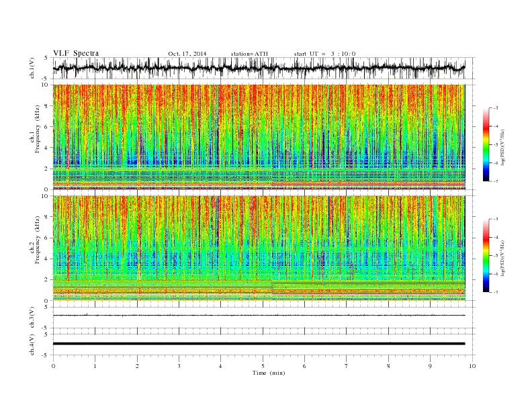This screenshot has width=532, height=411.
Task: Click the "VLF Spectra" plot title
Action: click(76, 53)
